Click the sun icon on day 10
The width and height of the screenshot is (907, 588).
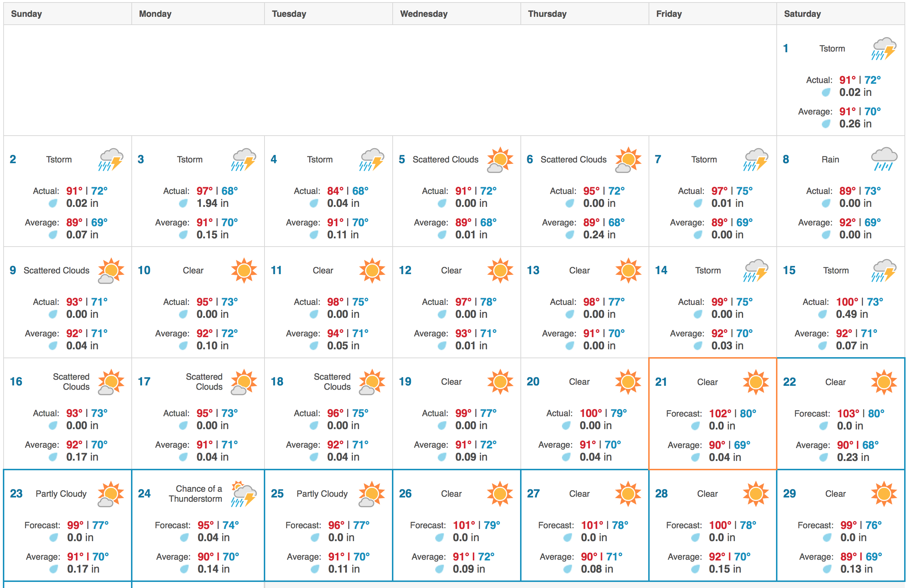(x=244, y=271)
